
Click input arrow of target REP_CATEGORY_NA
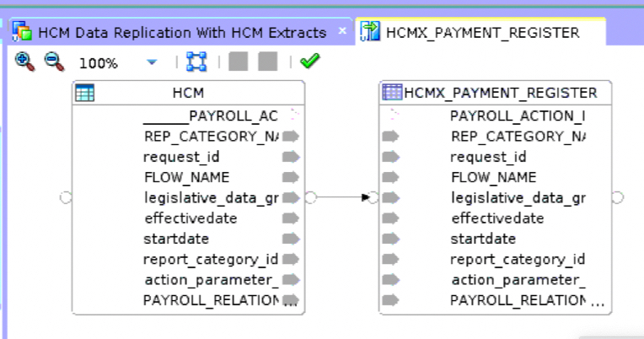(x=390, y=136)
